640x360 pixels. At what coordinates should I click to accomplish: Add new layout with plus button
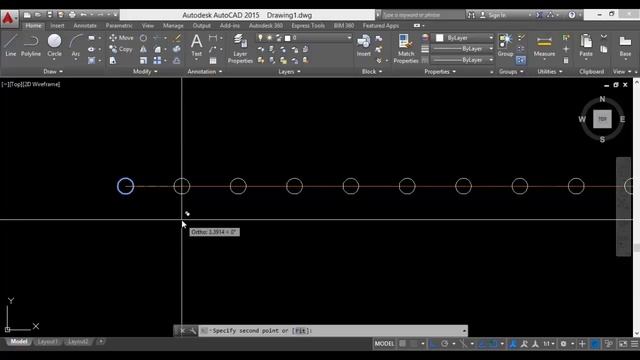(101, 341)
